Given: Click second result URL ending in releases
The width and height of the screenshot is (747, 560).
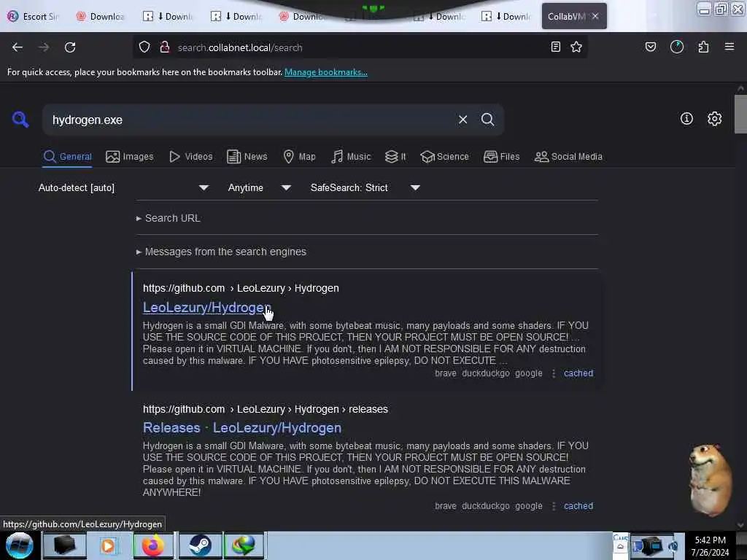Looking at the screenshot, I should [266, 409].
